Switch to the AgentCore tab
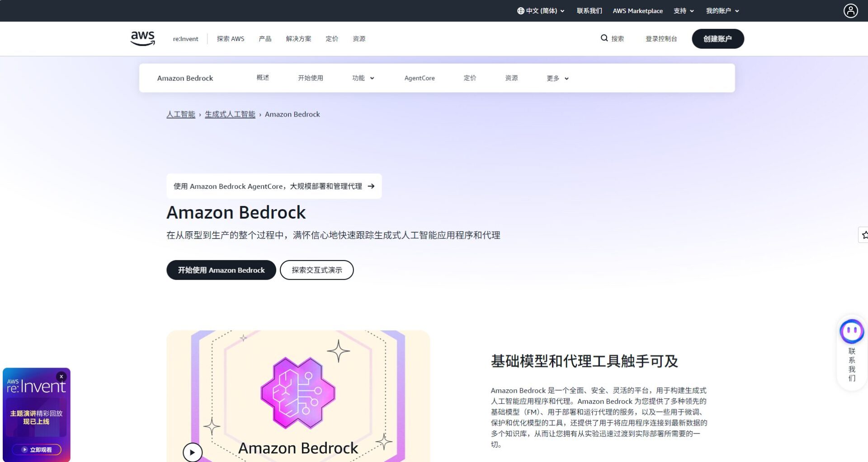 pos(419,78)
